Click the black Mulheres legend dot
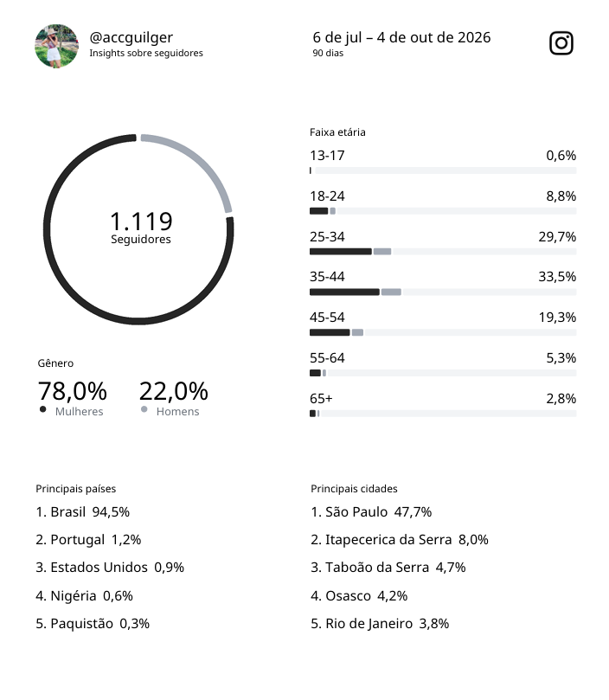 pos(43,409)
